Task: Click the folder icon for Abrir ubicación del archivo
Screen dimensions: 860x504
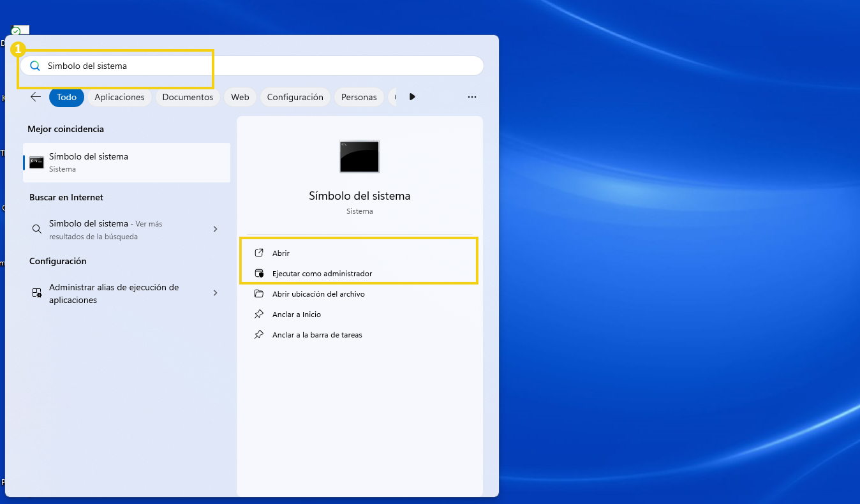Action: point(259,293)
